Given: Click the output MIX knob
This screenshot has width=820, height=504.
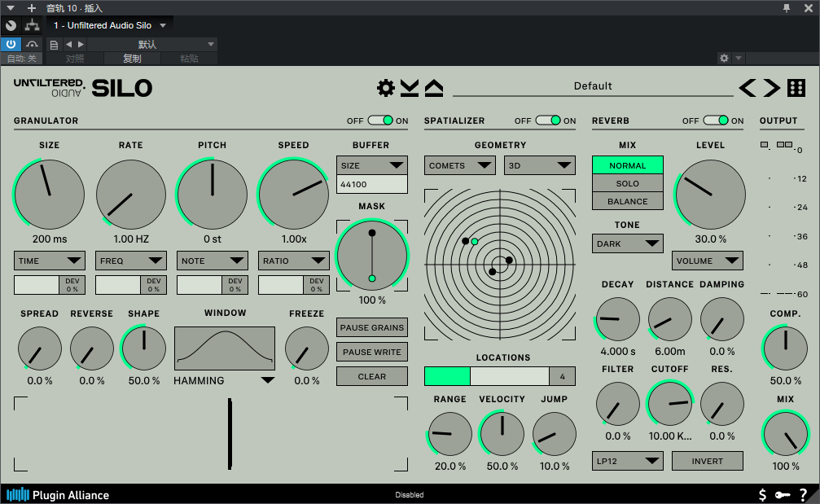Looking at the screenshot, I should pyautogui.click(x=785, y=433).
